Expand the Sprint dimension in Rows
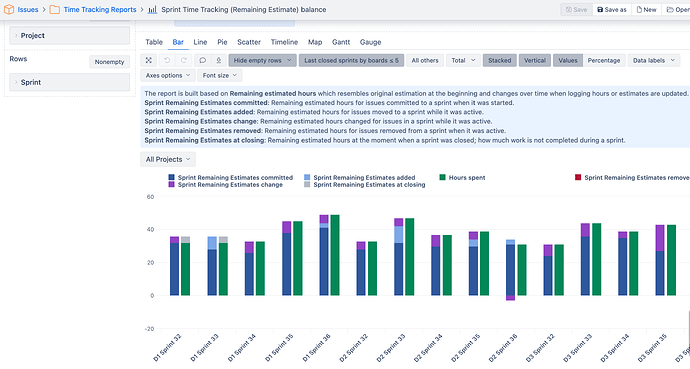 [70, 82]
